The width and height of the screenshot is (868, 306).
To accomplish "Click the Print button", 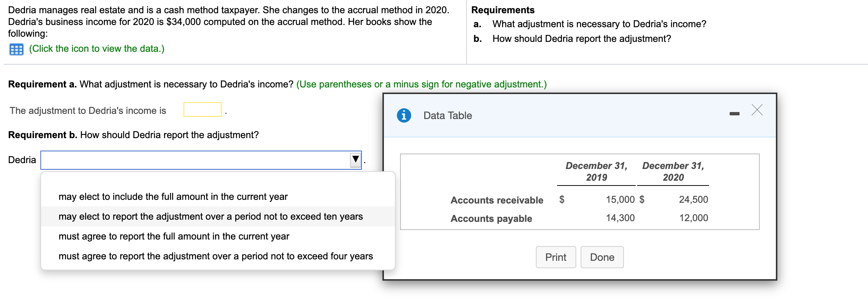I will (x=555, y=257).
